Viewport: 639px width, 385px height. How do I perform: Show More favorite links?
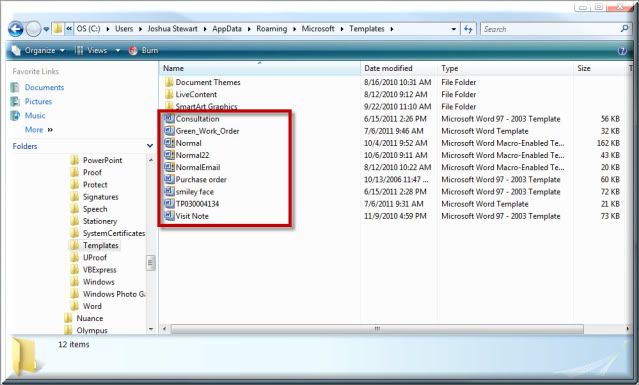pyautogui.click(x=39, y=130)
